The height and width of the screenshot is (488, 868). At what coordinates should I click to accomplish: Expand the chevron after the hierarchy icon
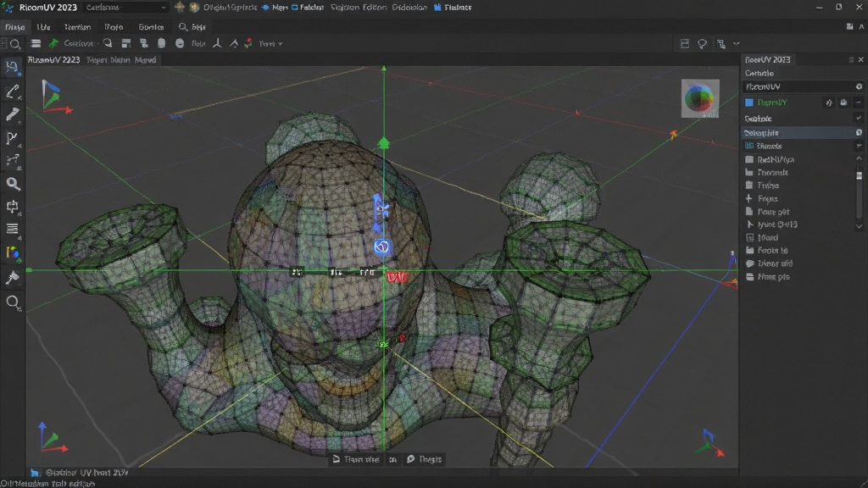737,44
